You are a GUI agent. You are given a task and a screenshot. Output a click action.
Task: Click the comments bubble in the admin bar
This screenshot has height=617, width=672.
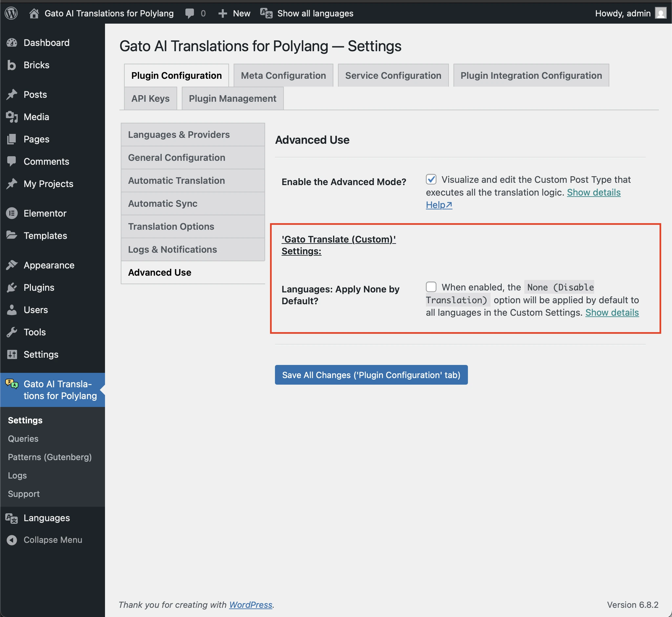[x=190, y=13]
